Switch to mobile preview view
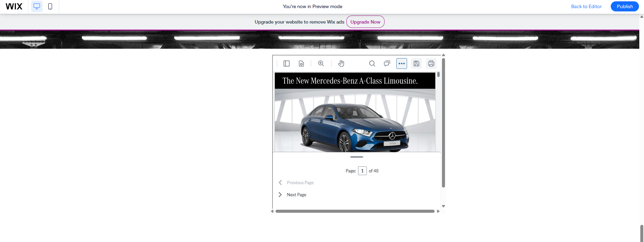This screenshot has height=242, width=644. tap(50, 6)
